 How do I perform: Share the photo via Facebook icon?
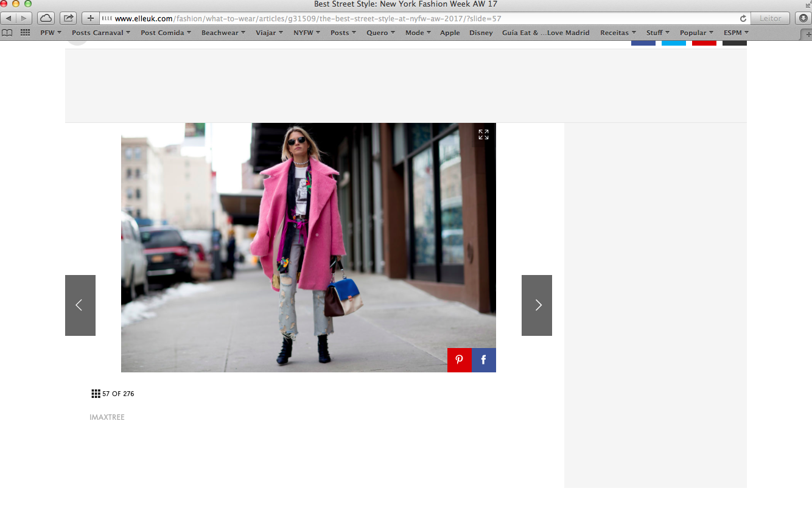coord(484,360)
